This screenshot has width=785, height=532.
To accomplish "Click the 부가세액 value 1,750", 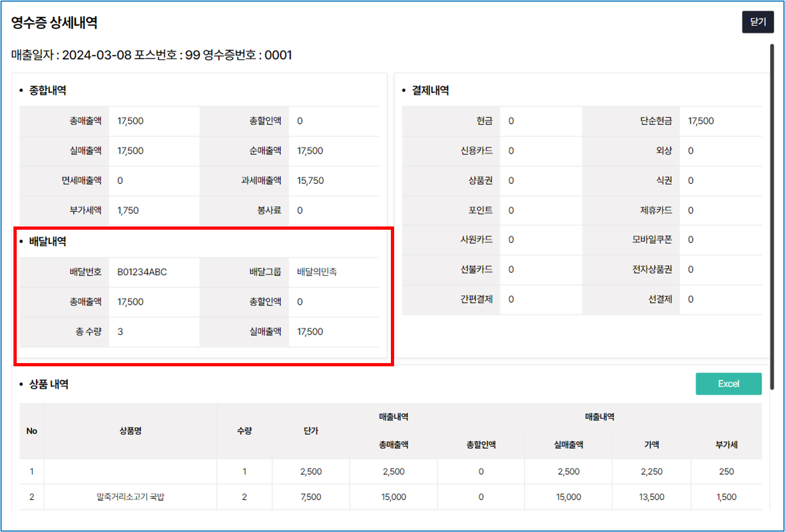I will [x=128, y=210].
